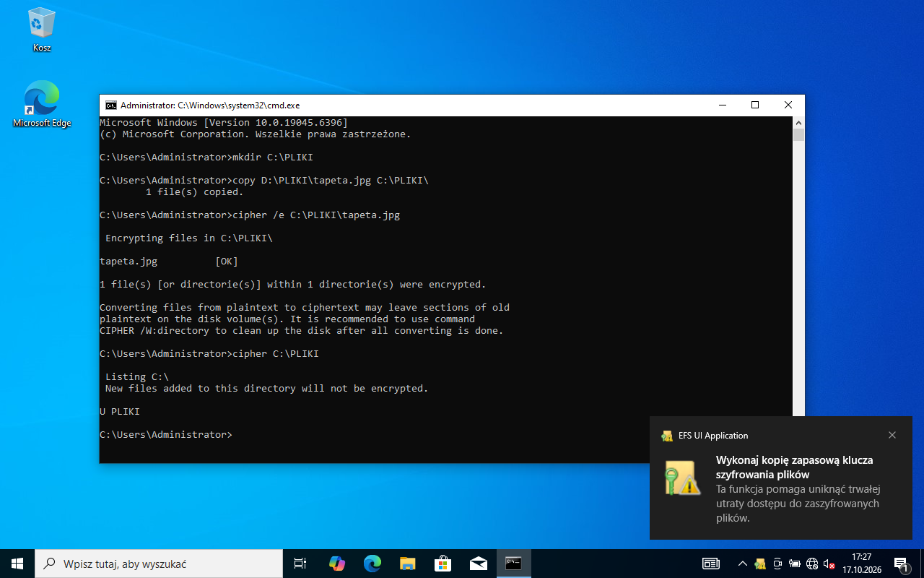Click the Meet Now tray icon
Viewport: 924px width, 578px height.
coord(777,564)
